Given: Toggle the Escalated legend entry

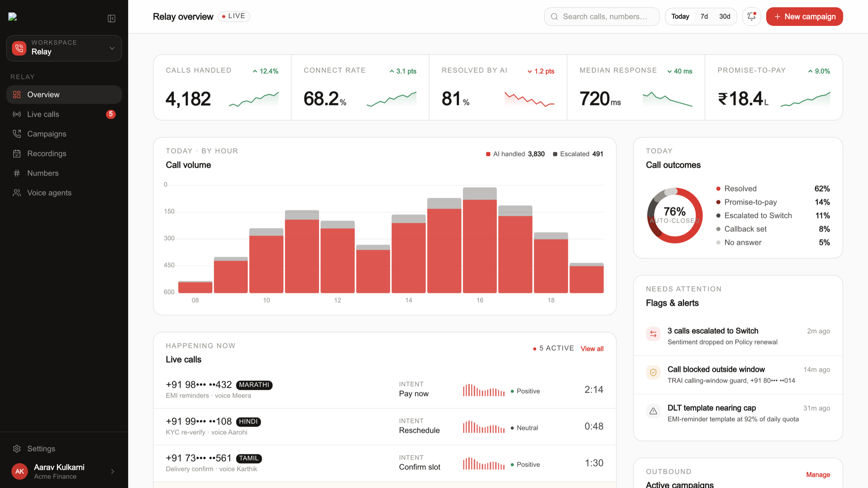Looking at the screenshot, I should click(x=578, y=154).
